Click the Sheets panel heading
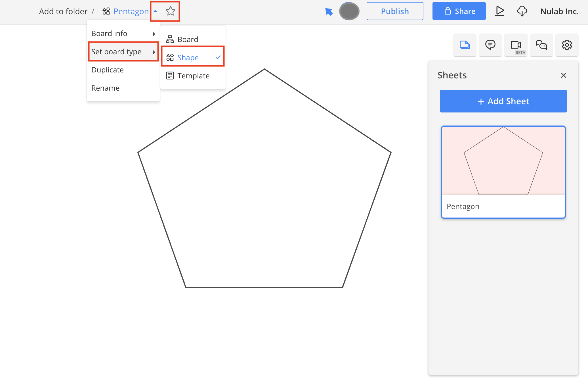 pos(452,75)
